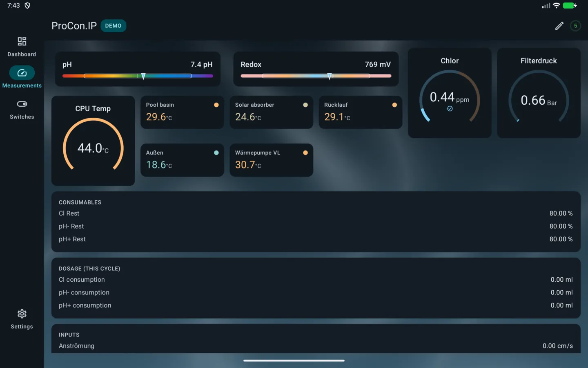This screenshot has width=588, height=368.
Task: Click the teal dot on Außen card
Action: tap(216, 153)
